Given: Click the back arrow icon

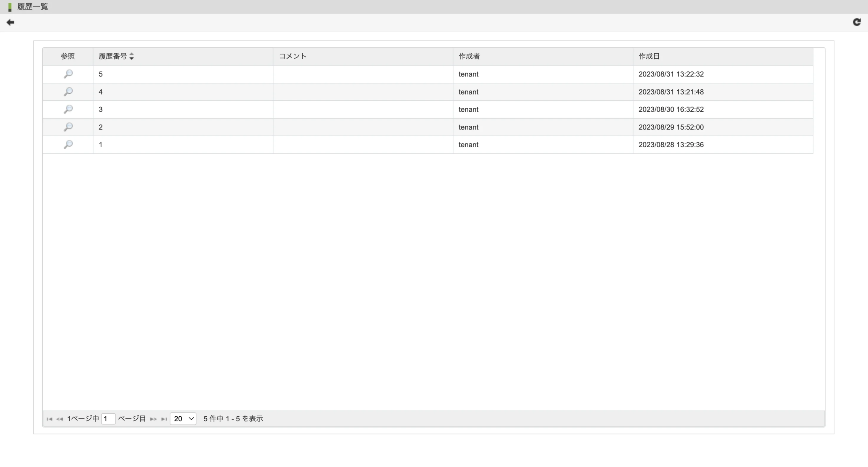Looking at the screenshot, I should (10, 23).
